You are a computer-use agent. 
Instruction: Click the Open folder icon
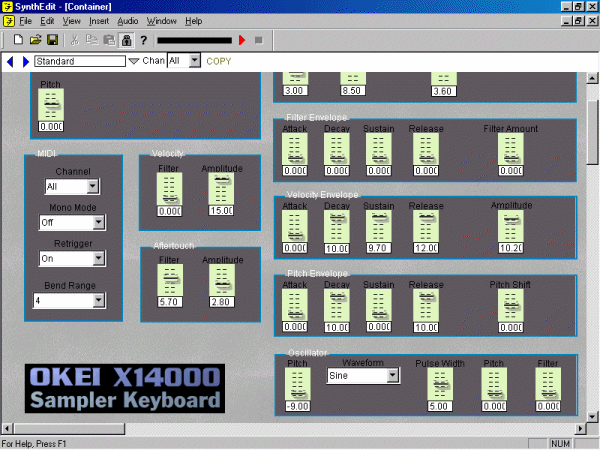(35, 40)
